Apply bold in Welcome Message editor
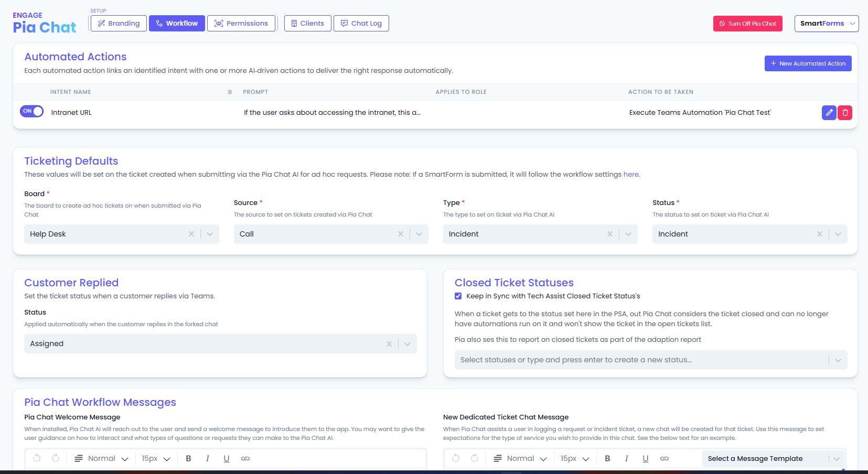This screenshot has width=868, height=474. coord(188,458)
